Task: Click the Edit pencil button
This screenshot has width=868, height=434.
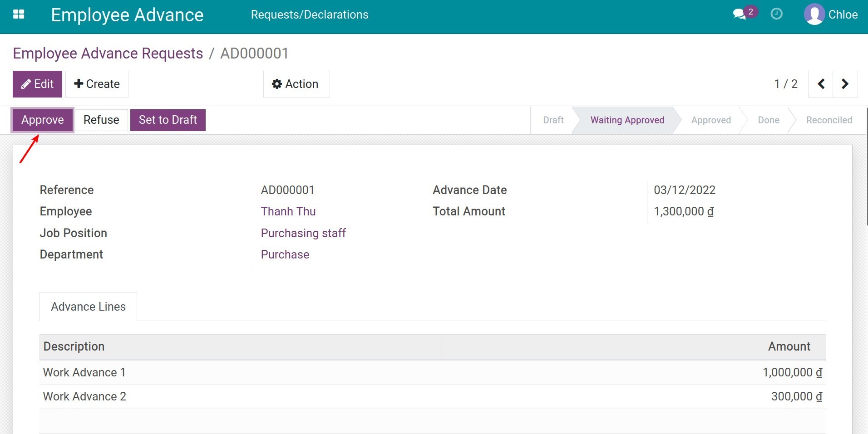Action: [37, 84]
